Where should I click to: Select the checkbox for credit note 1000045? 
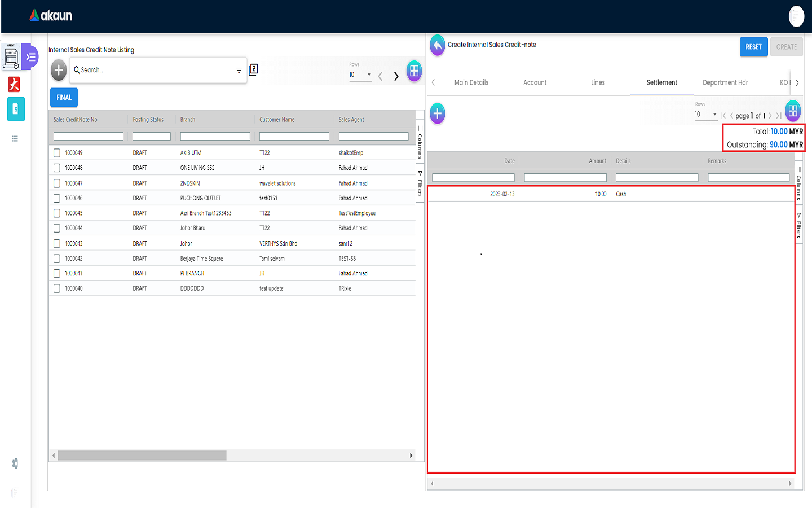tap(57, 213)
